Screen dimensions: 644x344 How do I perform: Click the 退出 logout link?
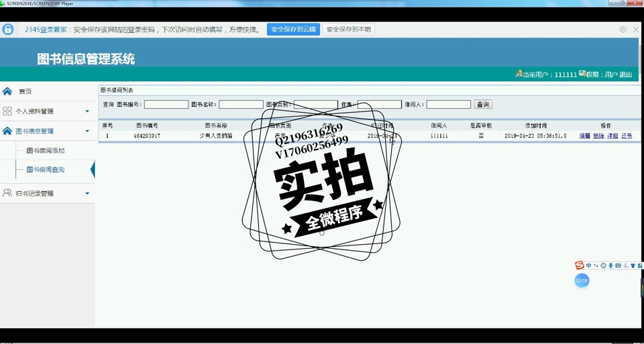(625, 74)
